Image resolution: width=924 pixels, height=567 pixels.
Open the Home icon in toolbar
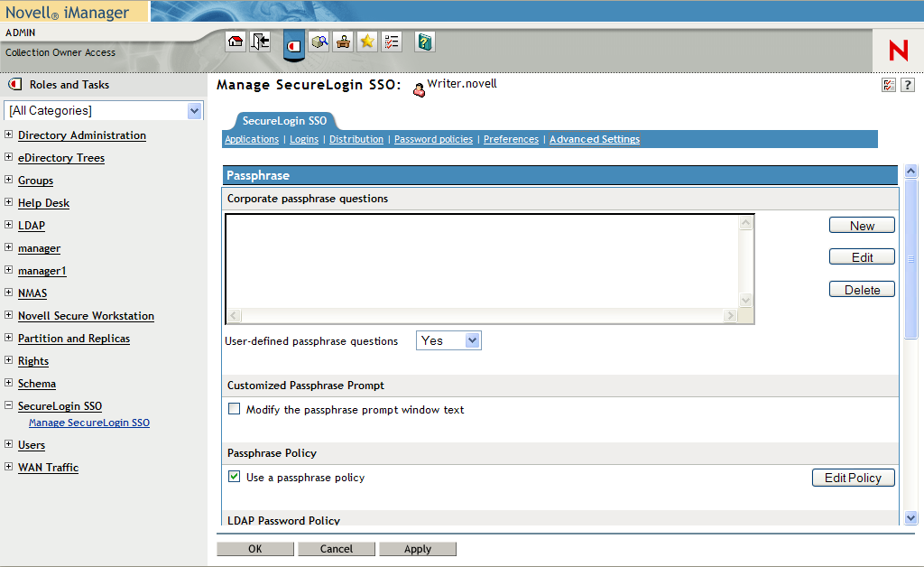[236, 42]
